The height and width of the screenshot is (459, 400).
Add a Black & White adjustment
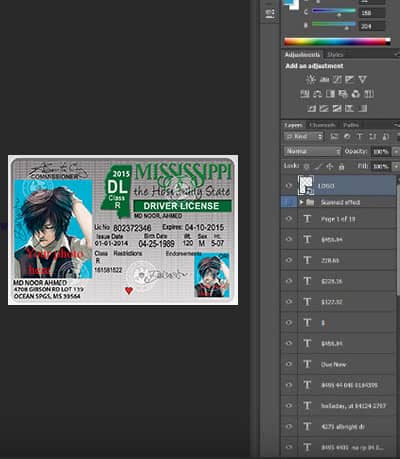tap(330, 94)
